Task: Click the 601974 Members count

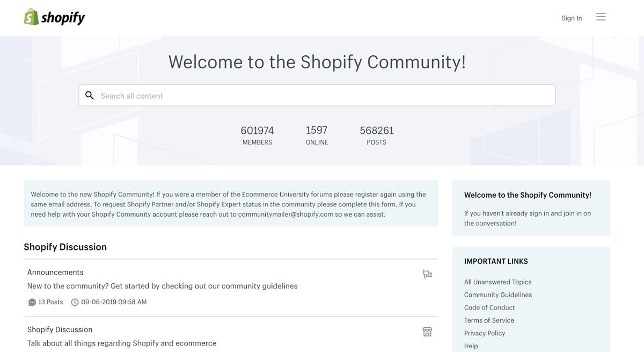Action: click(x=257, y=131)
